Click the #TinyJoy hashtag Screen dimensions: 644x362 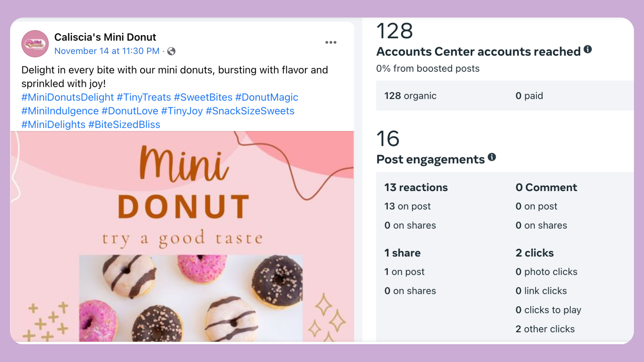[182, 111]
